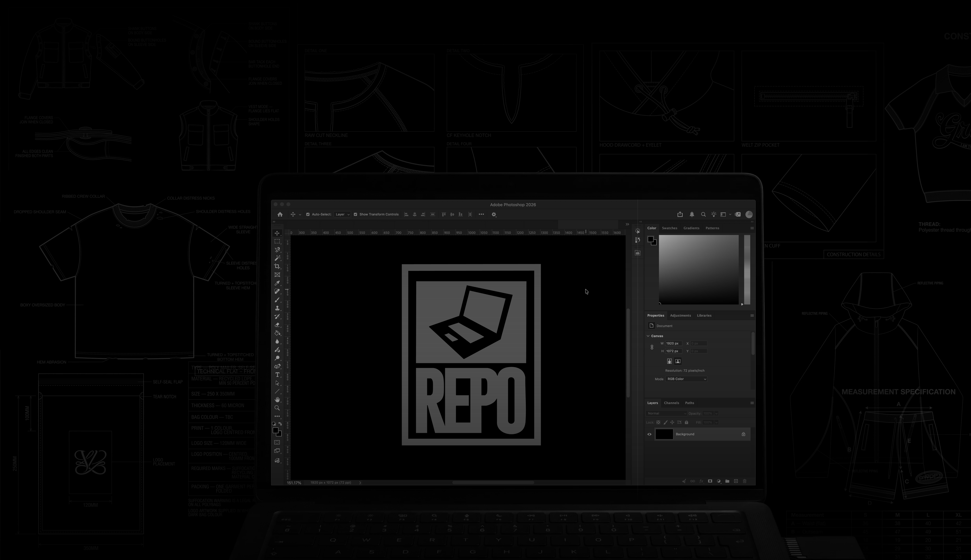
Task: Switch to the Swatches tab
Action: pos(669,228)
